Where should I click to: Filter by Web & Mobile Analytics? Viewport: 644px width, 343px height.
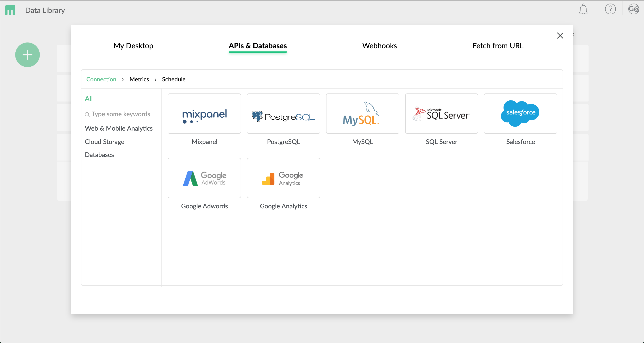(x=119, y=128)
